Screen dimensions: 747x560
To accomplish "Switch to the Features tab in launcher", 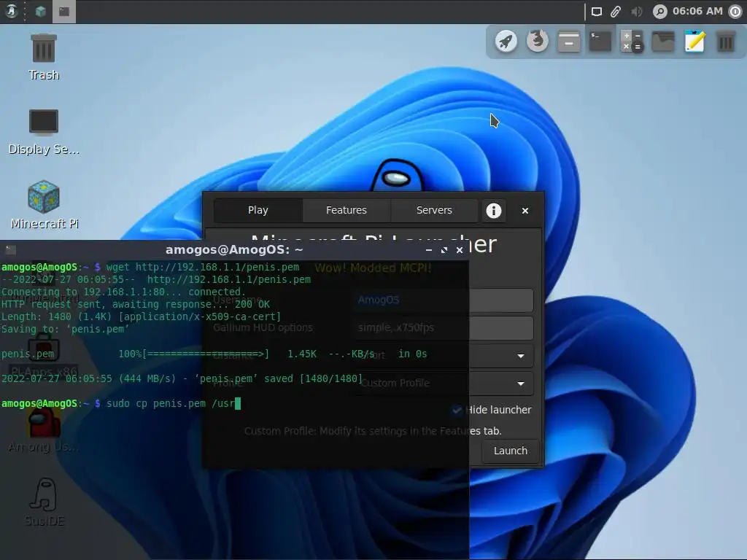I will [347, 210].
